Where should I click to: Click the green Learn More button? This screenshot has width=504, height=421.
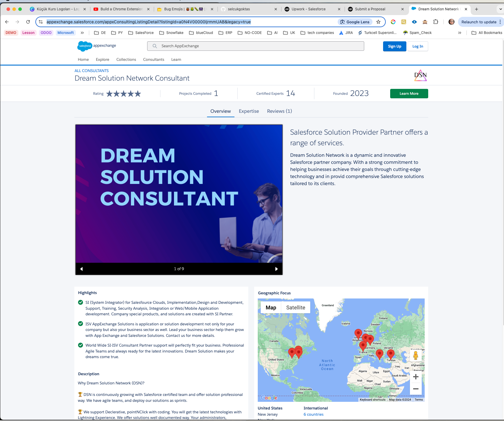[409, 94]
